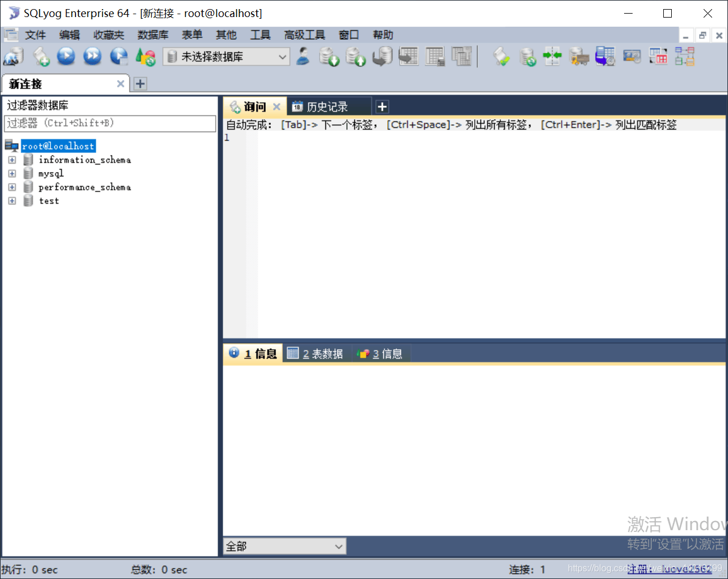Click the import external data icon
The width and height of the screenshot is (728, 579).
point(329,57)
